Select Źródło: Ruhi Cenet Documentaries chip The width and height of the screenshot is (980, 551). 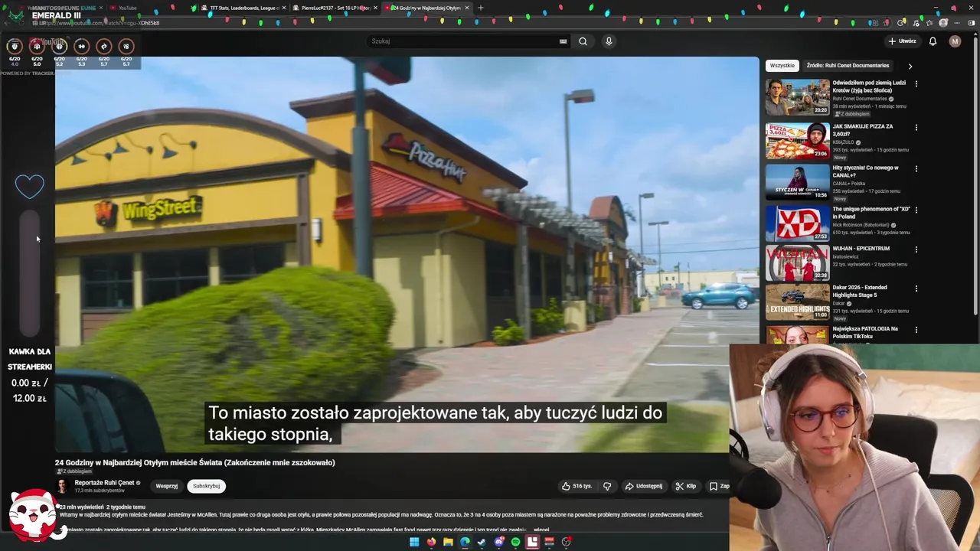pyautogui.click(x=848, y=66)
